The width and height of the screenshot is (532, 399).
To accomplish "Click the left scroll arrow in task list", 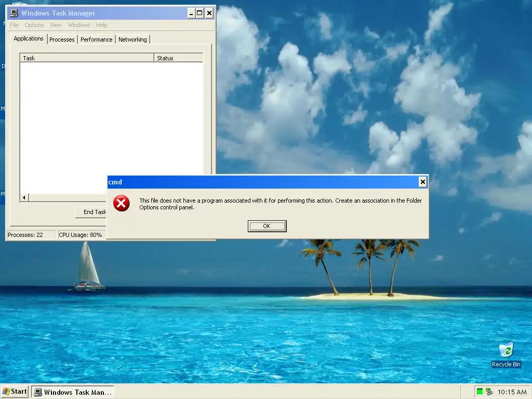I will click(x=24, y=197).
